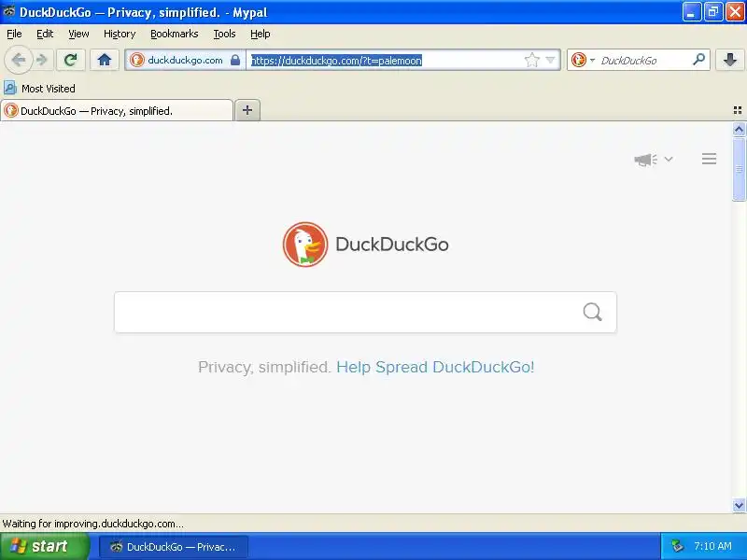Viewport: 747px width, 560px height.
Task: Open a new tab with the plus button
Action: tap(247, 110)
